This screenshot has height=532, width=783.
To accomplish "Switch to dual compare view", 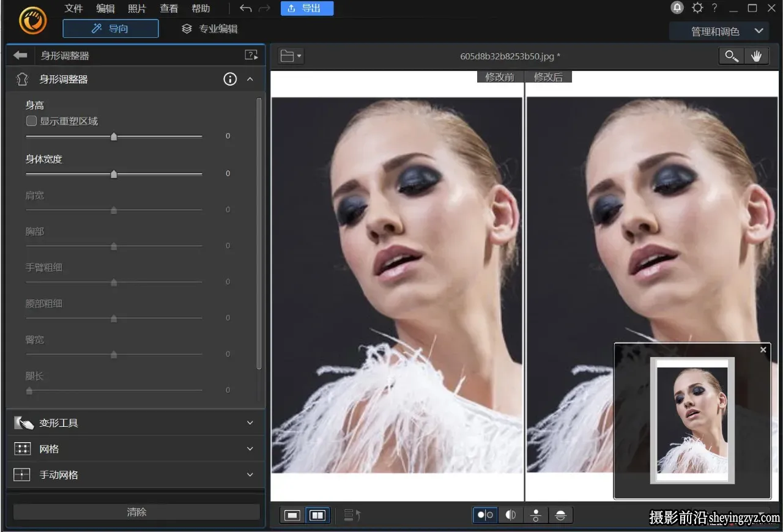I will (317, 515).
